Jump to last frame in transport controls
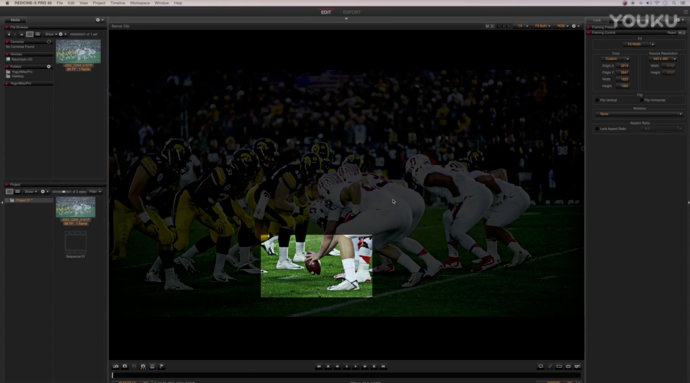Viewport: 690px width, 383px height. tap(383, 366)
